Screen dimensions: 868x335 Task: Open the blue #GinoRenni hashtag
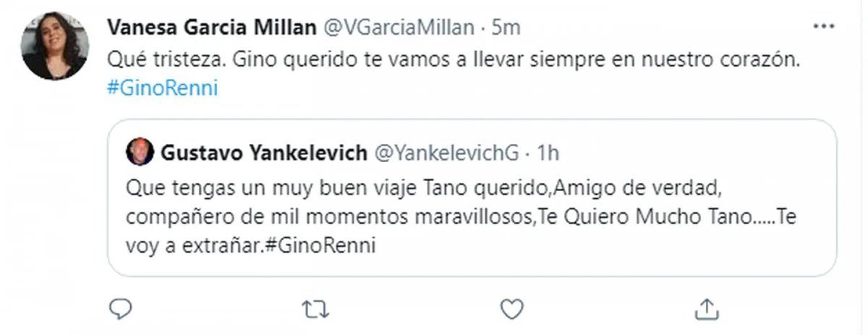coord(162,88)
